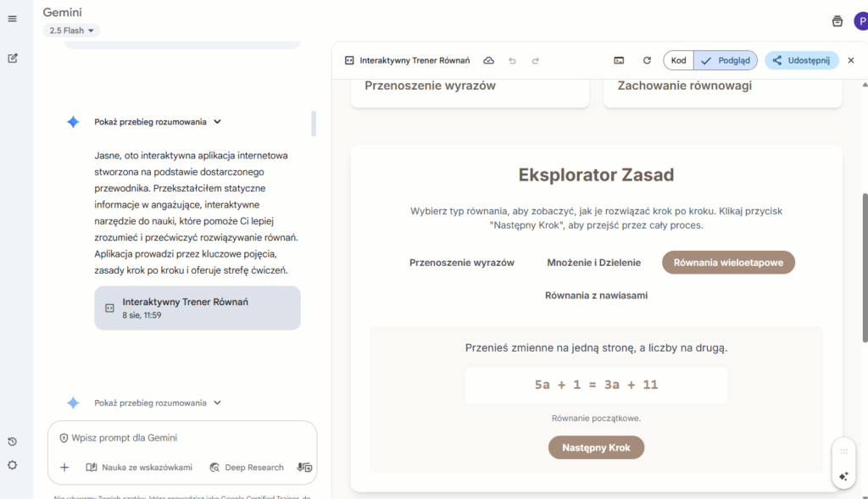
Task: Switch the canvas to Kod view
Action: click(x=679, y=61)
